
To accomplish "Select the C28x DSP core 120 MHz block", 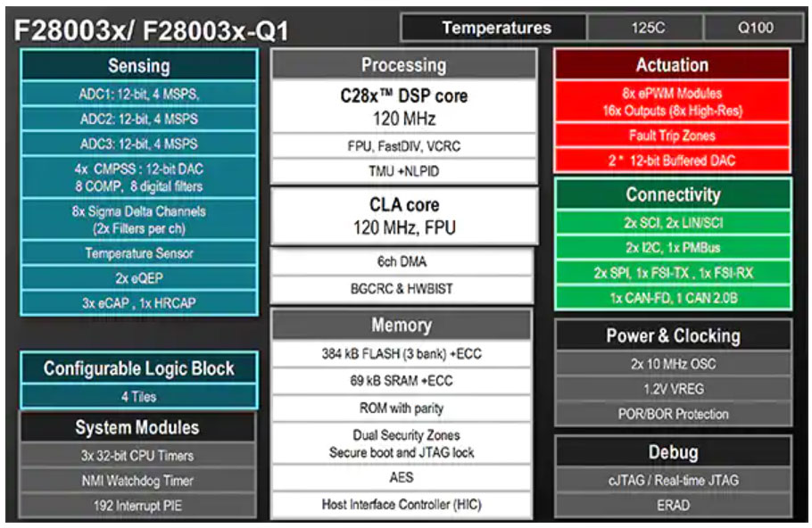I will [x=404, y=107].
